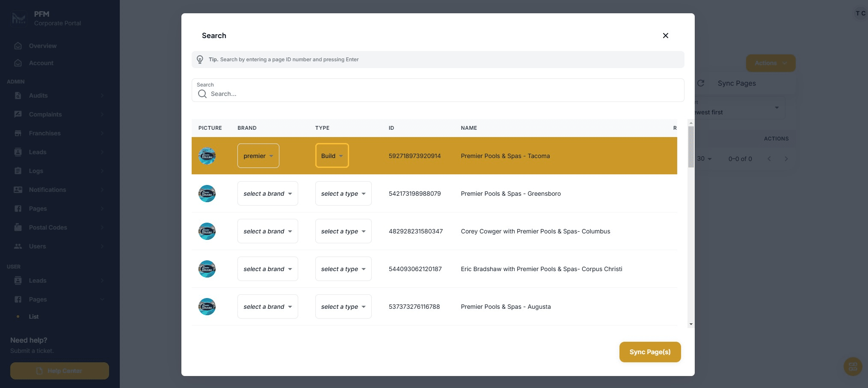Viewport: 868px width, 388px height.
Task: Click the Premier Pools Tacoma page picture
Action: [207, 155]
